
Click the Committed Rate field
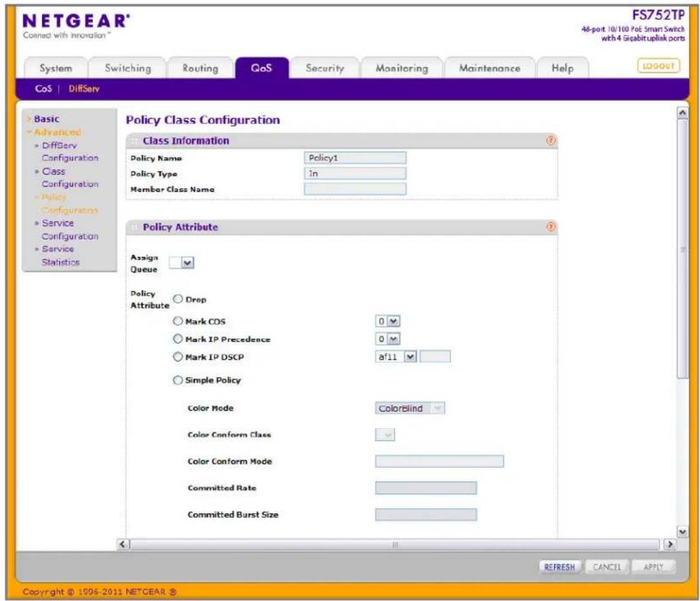(x=426, y=488)
